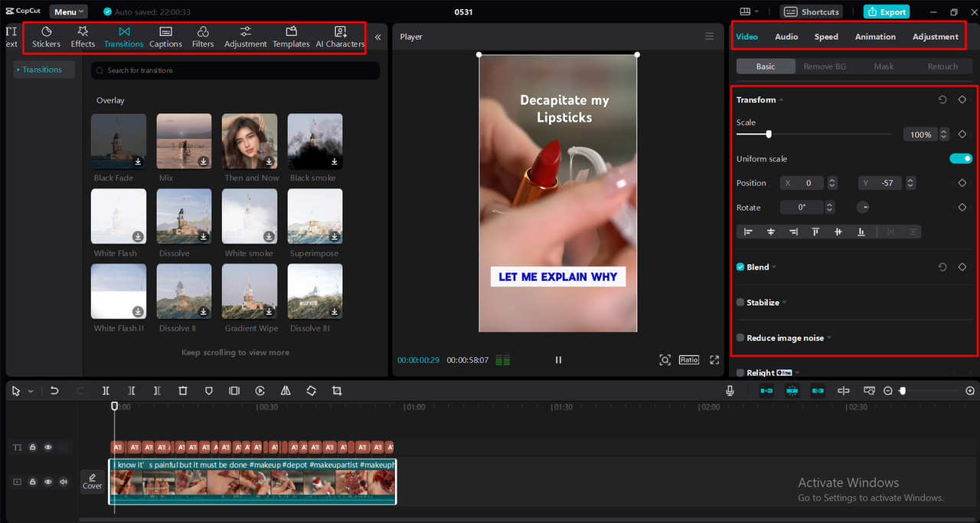
Task: Click the microphone record voiceover icon
Action: [x=730, y=391]
